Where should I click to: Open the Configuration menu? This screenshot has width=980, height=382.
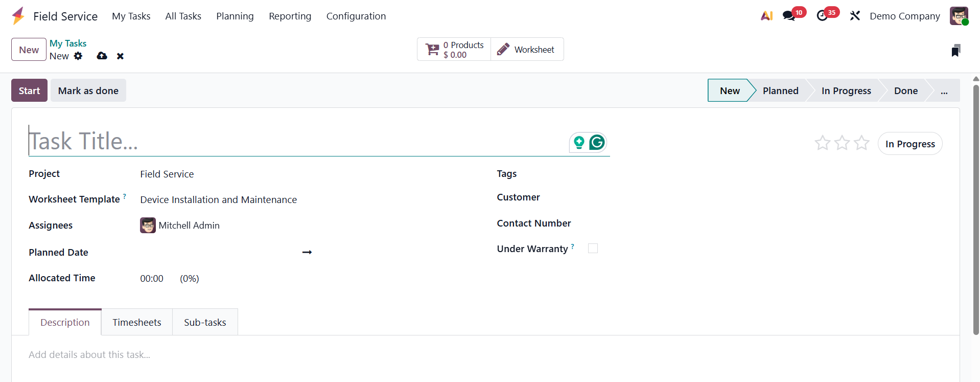[356, 16]
